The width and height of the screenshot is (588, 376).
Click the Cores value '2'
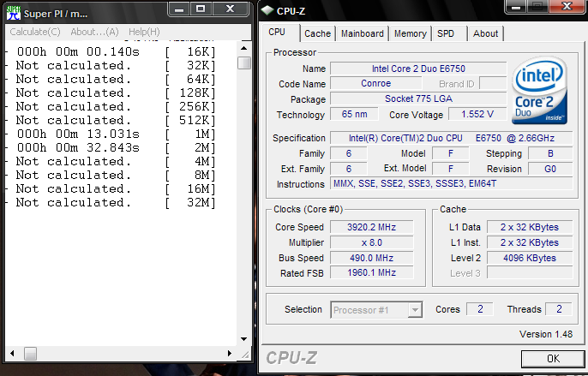(x=480, y=309)
